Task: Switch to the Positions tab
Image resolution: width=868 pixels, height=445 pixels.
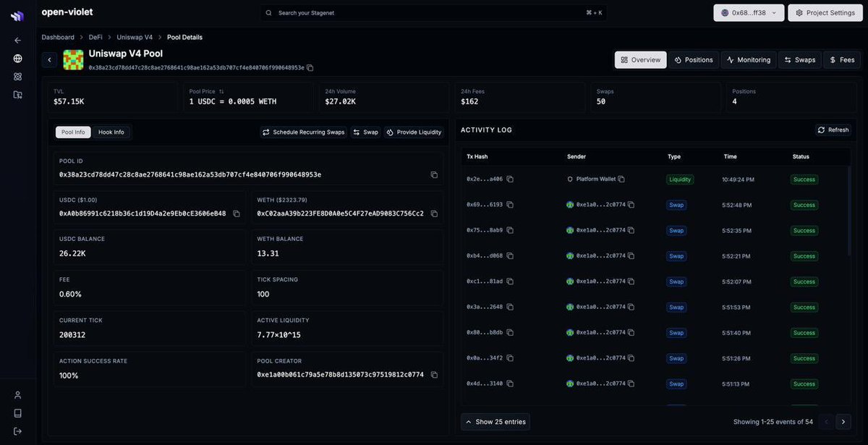Action: (694, 60)
